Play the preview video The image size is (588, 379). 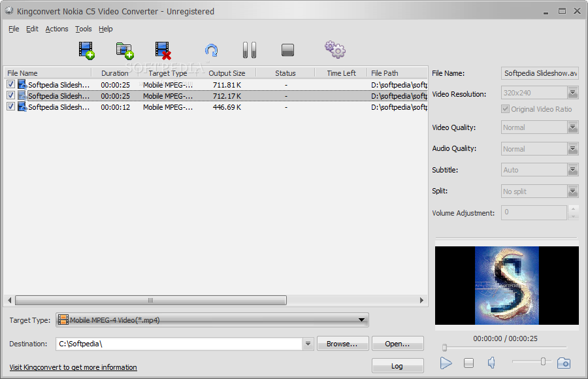pos(446,363)
